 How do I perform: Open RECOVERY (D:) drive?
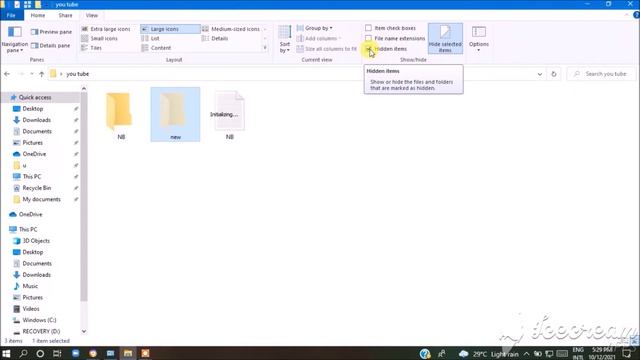41,331
